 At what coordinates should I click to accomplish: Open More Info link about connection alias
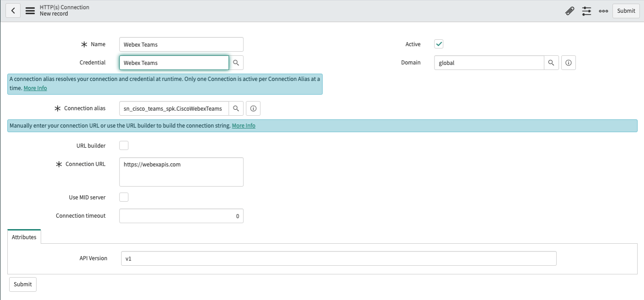[x=35, y=88]
